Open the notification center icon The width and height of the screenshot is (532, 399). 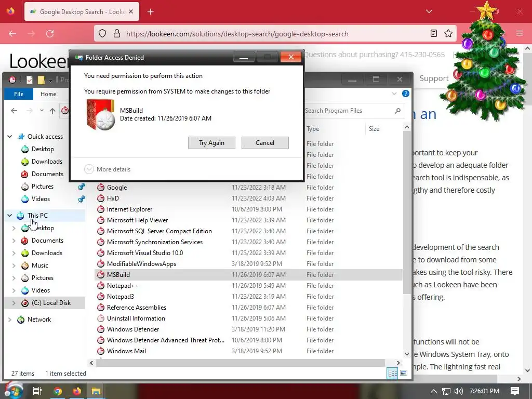515,391
